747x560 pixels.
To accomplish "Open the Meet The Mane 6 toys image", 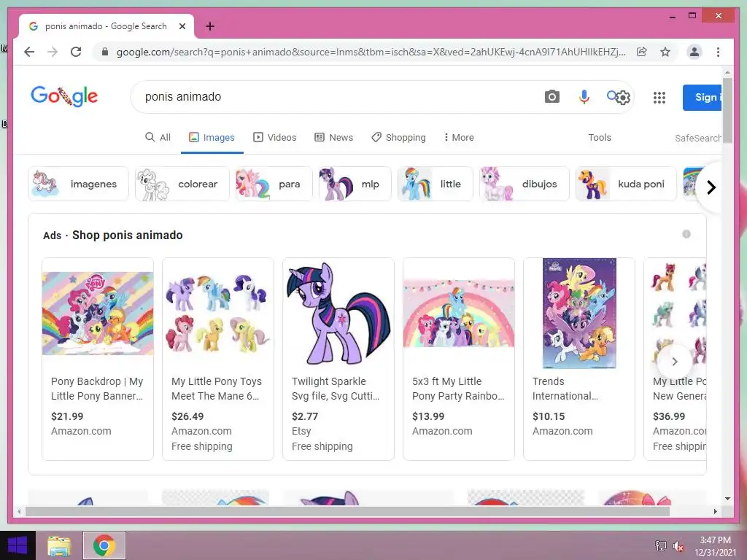I will 217,314.
